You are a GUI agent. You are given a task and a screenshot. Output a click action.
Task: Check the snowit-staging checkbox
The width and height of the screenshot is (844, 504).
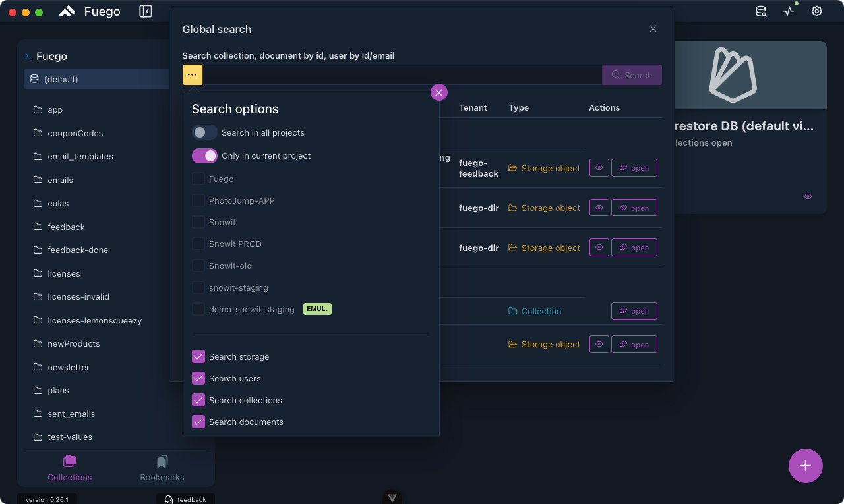tap(198, 287)
